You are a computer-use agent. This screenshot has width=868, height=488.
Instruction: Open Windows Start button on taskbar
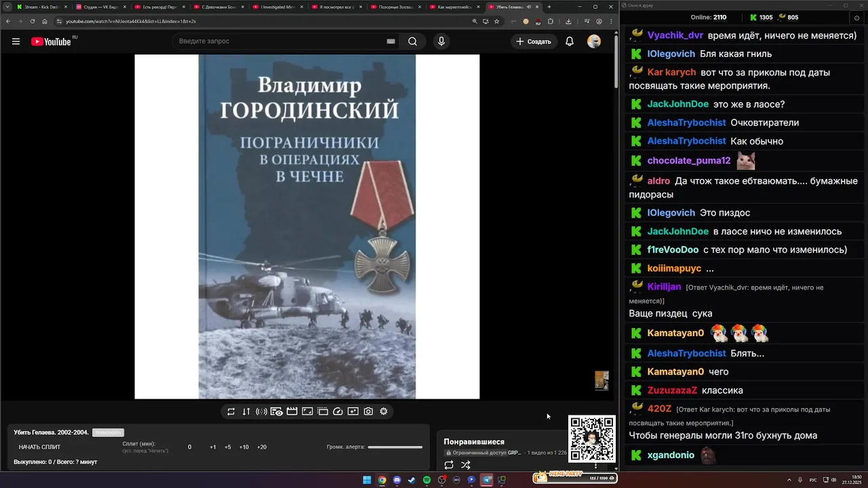pos(367,480)
